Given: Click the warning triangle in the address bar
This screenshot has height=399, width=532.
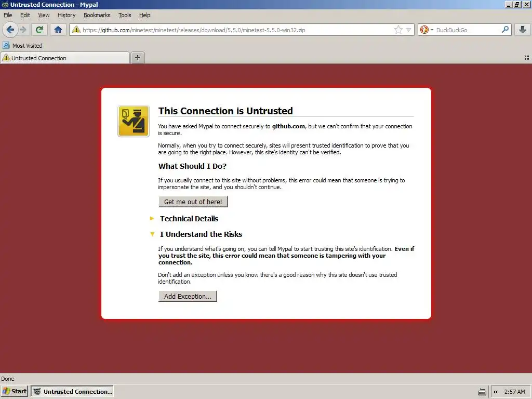Looking at the screenshot, I should pos(76,30).
